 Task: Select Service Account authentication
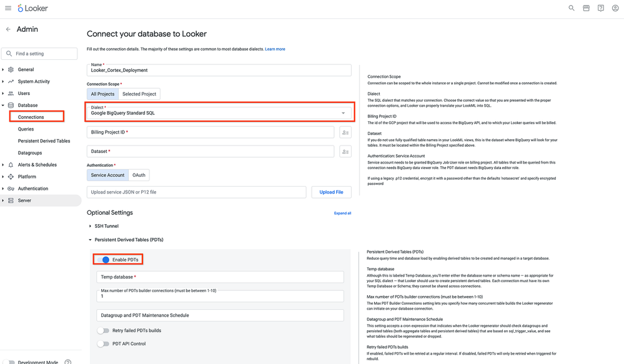[x=107, y=175]
